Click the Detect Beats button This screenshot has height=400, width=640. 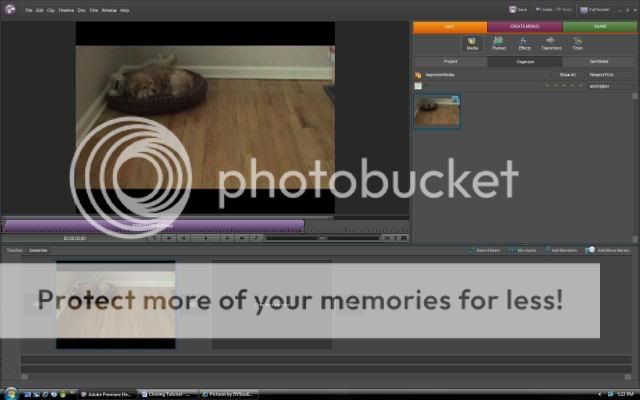click(484, 250)
